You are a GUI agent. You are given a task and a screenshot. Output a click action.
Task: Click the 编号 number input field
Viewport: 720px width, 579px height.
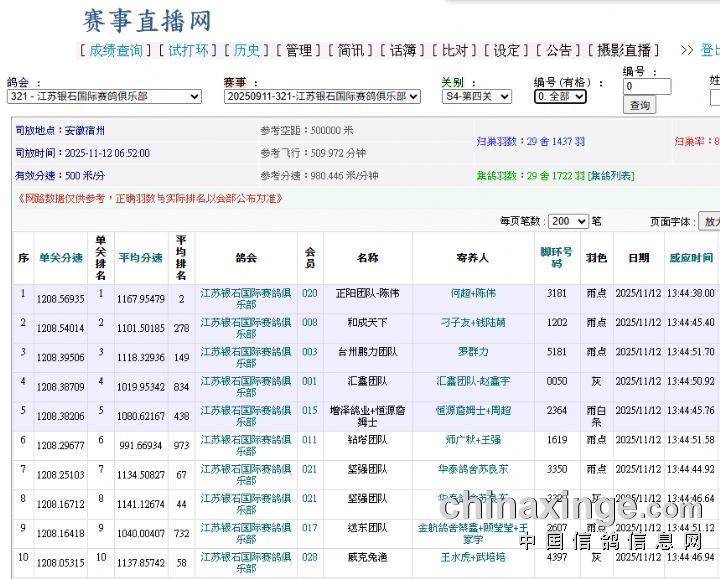(x=646, y=87)
